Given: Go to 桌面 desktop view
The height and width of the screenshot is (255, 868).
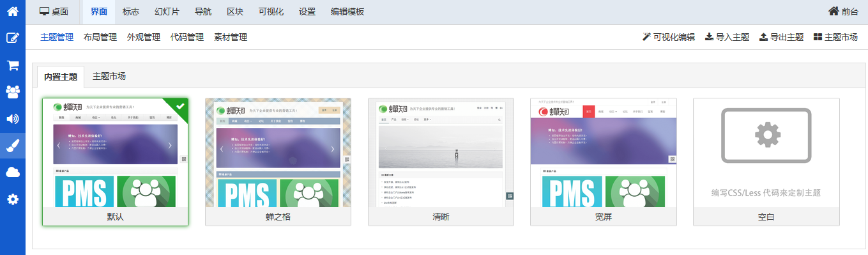Looking at the screenshot, I should 54,12.
